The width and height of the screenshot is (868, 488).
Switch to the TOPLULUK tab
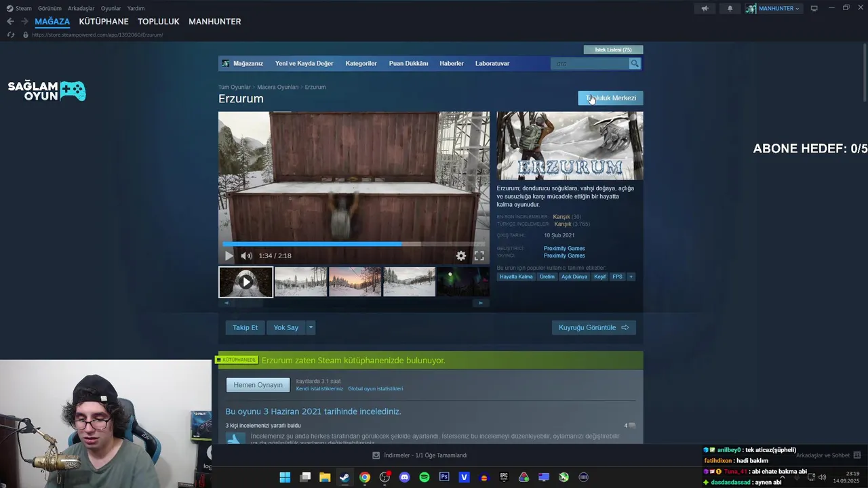click(159, 22)
